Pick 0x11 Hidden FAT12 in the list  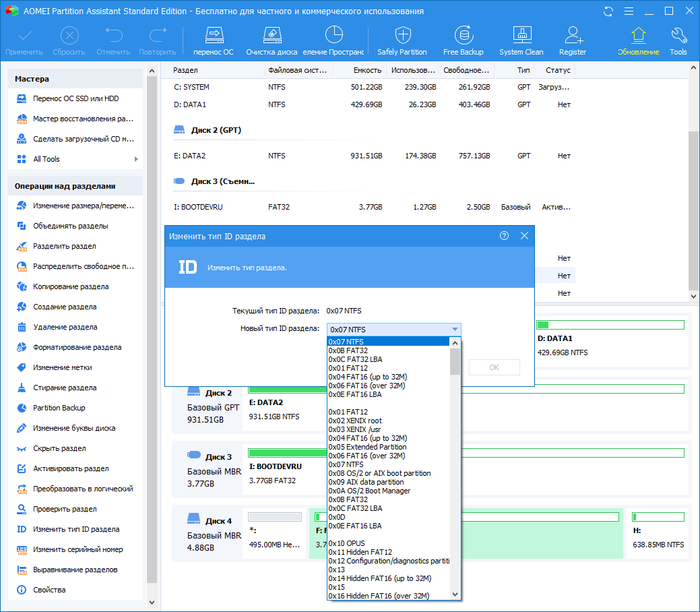coord(388,552)
